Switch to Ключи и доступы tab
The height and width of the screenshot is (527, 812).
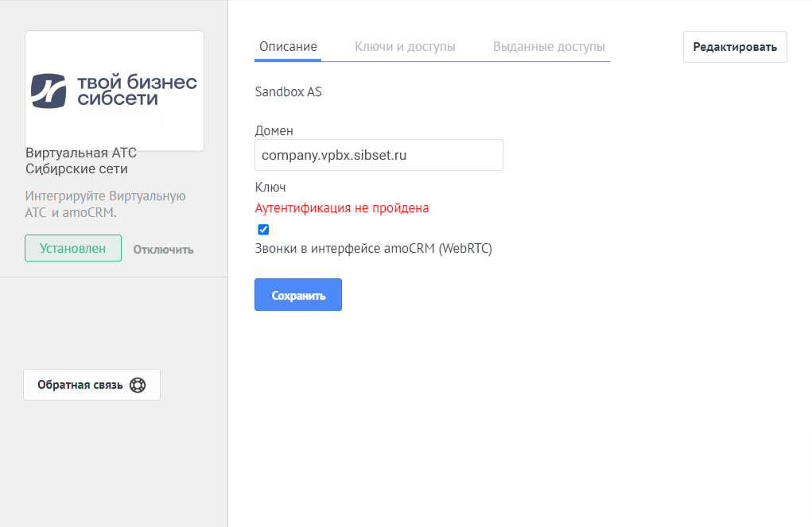click(x=405, y=47)
